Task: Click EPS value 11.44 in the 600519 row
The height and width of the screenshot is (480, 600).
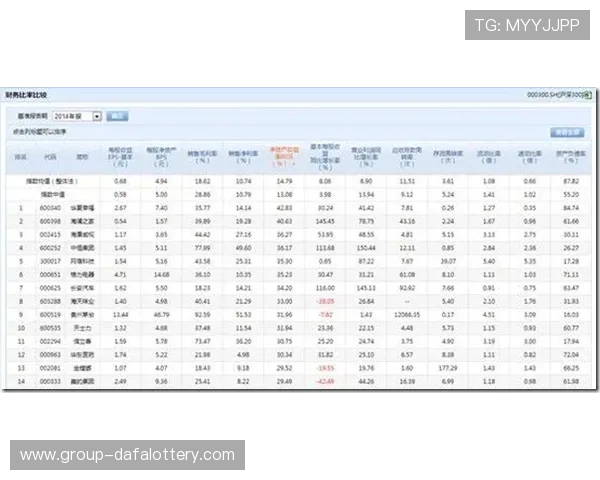Action: pyautogui.click(x=120, y=315)
